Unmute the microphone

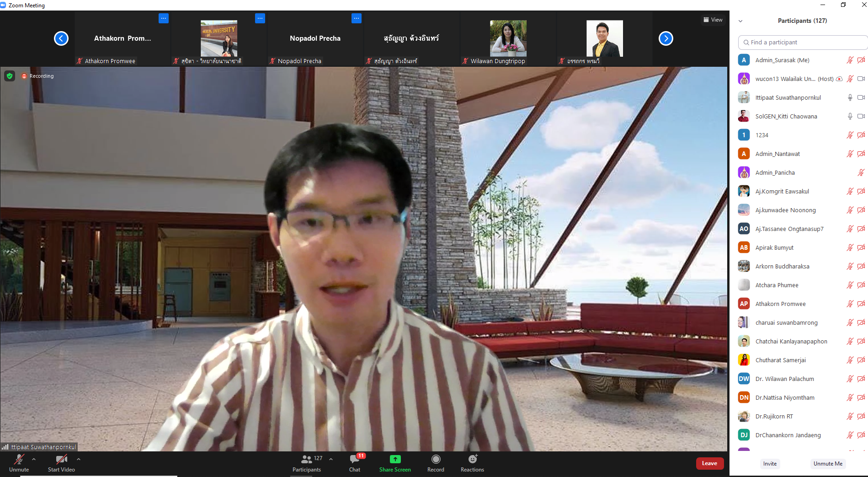tap(19, 459)
